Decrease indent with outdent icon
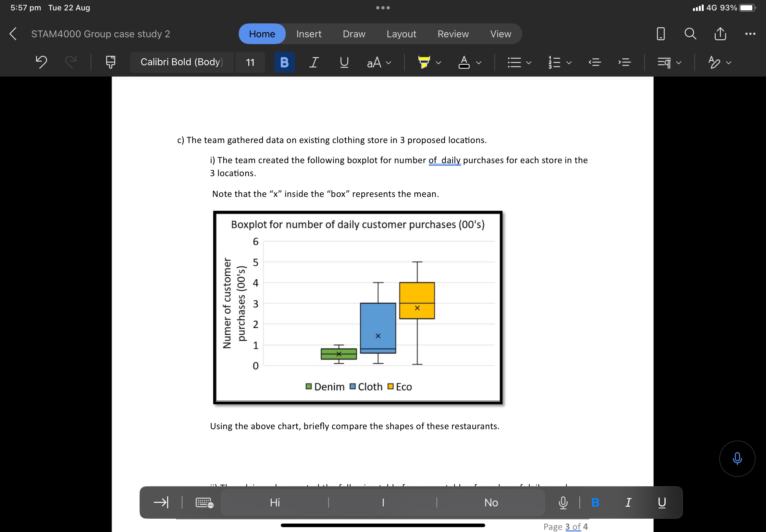766x532 pixels. coord(595,62)
